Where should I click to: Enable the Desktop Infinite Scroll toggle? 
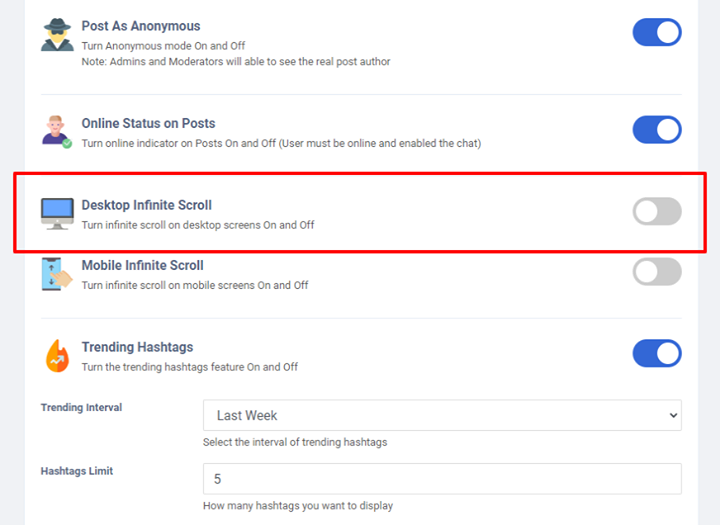(657, 211)
